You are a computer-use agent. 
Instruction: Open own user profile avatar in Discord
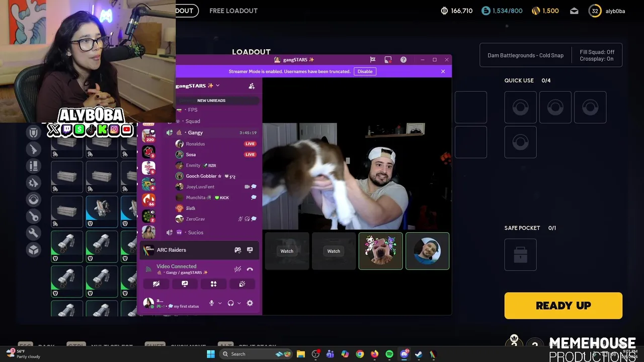coord(148,303)
